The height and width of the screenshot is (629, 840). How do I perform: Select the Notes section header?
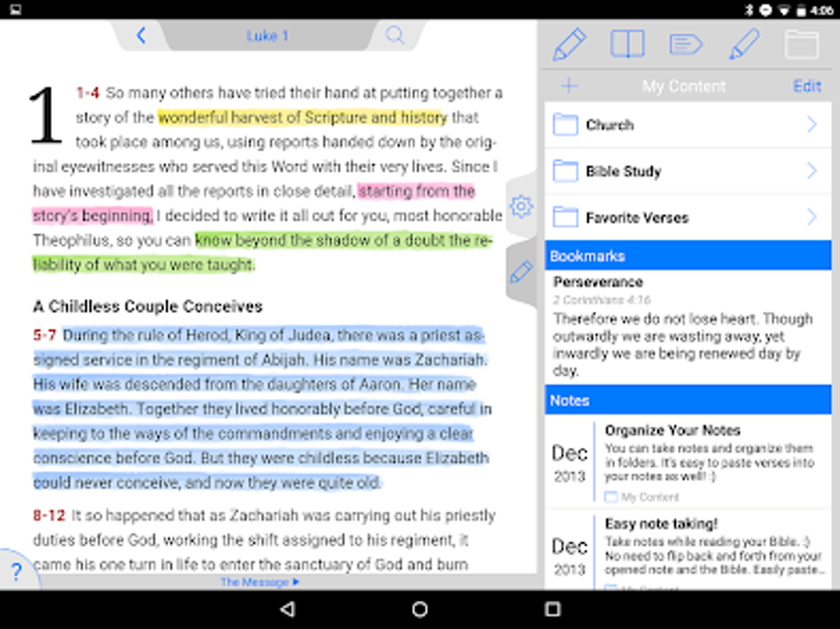tap(688, 400)
